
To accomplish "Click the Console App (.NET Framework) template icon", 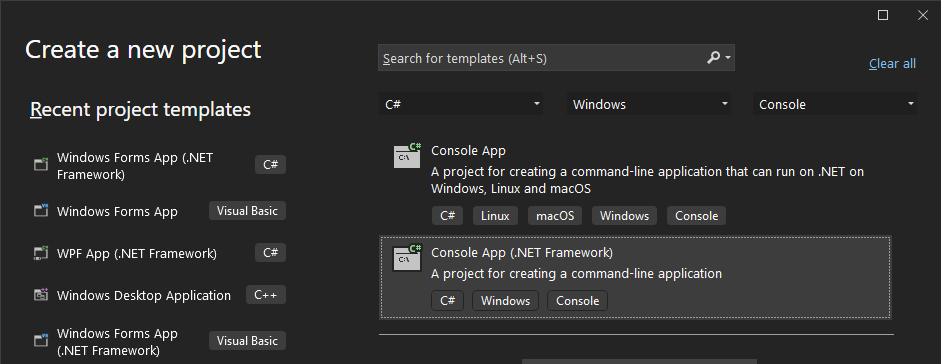I will coord(407,258).
